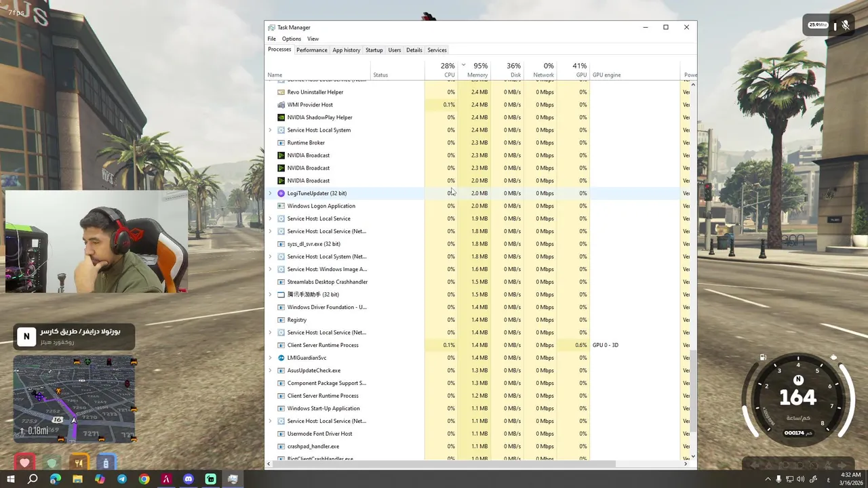Viewport: 868px width, 488px height.
Task: Click the WMI Provider Host icon
Action: point(281,105)
